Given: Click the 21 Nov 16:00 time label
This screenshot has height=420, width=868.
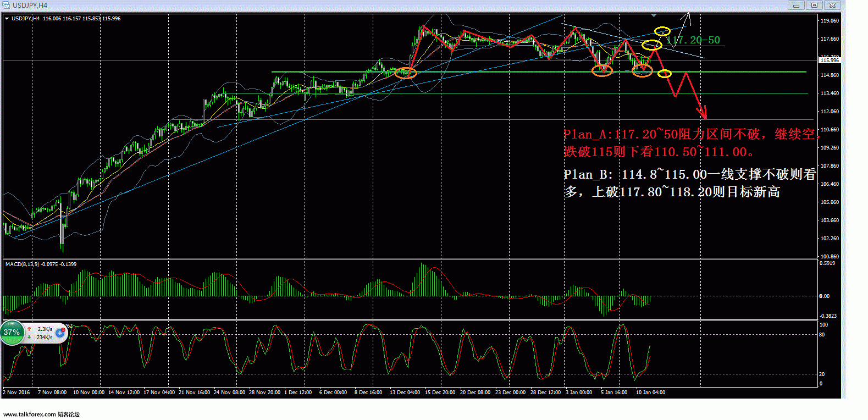Looking at the screenshot, I should pos(194,393).
